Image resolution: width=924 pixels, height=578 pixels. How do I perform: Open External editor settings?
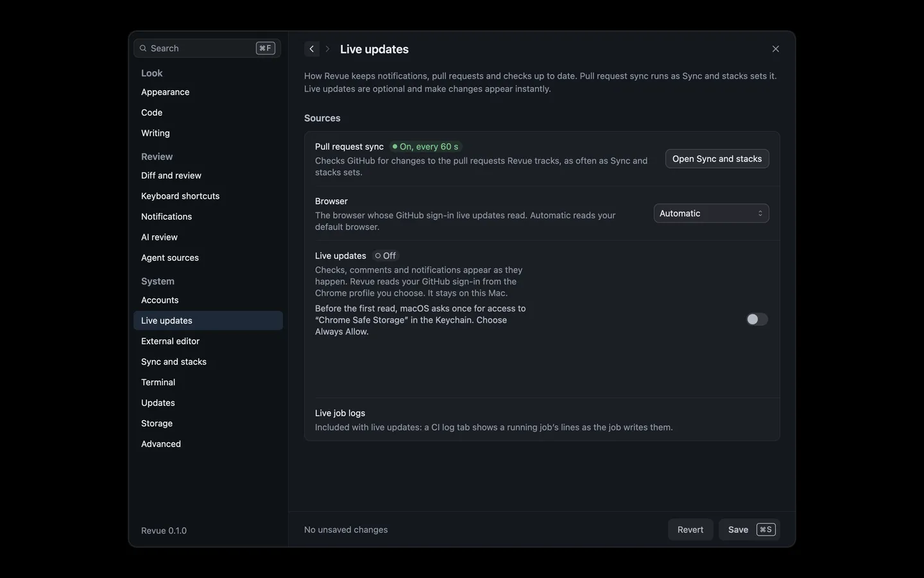208,341
